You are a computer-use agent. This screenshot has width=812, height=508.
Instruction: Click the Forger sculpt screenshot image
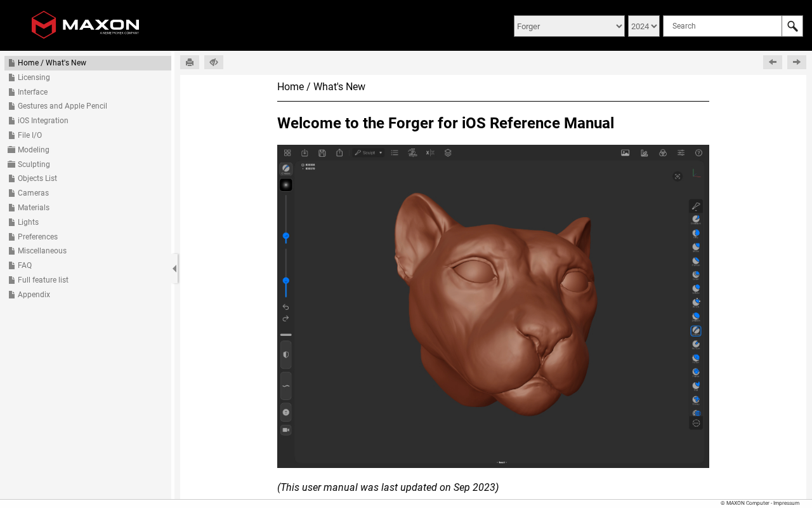pyautogui.click(x=493, y=306)
